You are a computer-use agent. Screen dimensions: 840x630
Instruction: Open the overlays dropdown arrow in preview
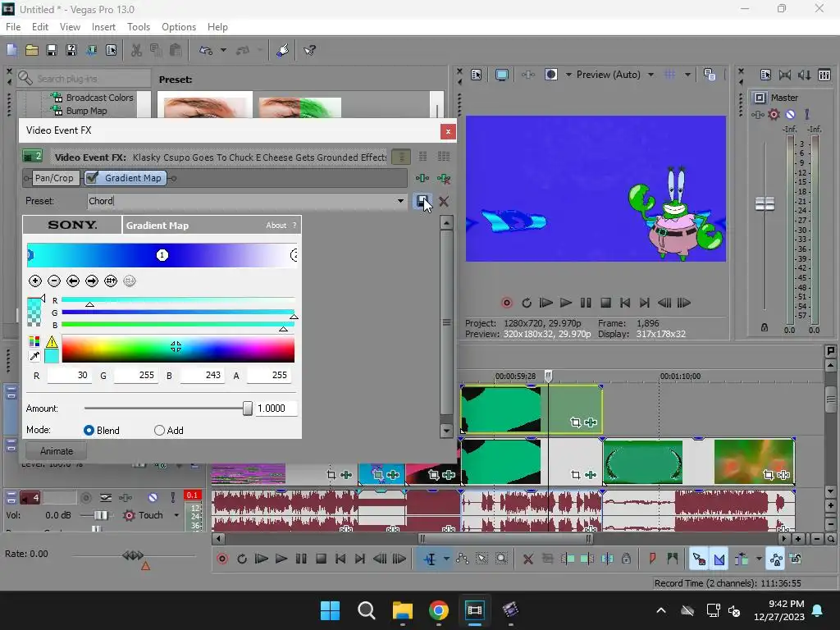pos(687,75)
